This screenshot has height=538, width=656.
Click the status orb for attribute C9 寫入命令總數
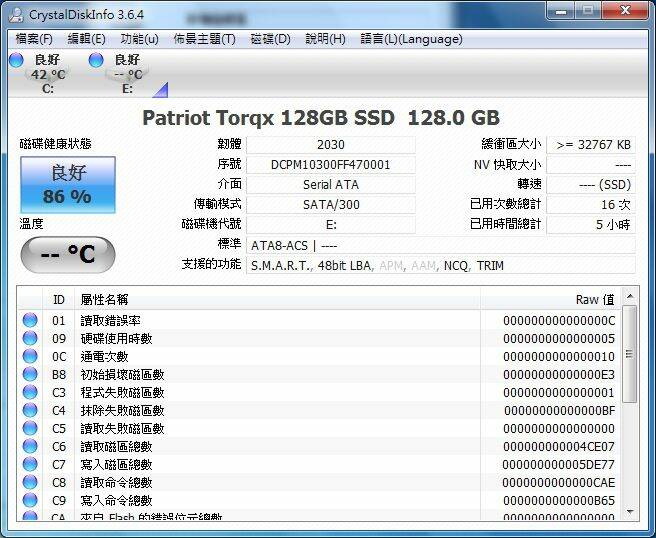[x=30, y=500]
